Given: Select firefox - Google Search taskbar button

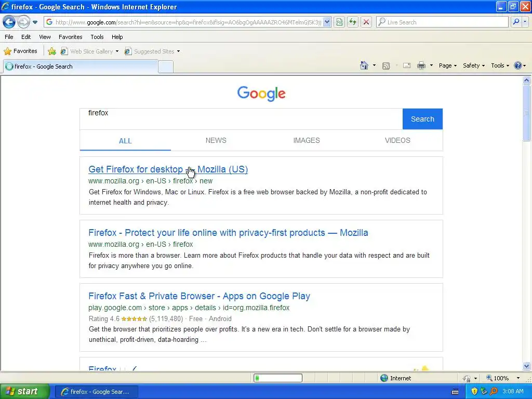Looking at the screenshot, I should coord(96,392).
